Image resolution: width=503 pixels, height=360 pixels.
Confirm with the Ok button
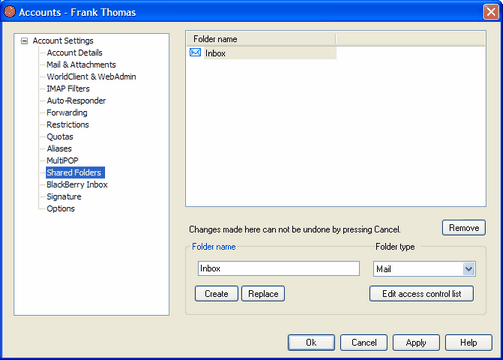click(x=311, y=343)
